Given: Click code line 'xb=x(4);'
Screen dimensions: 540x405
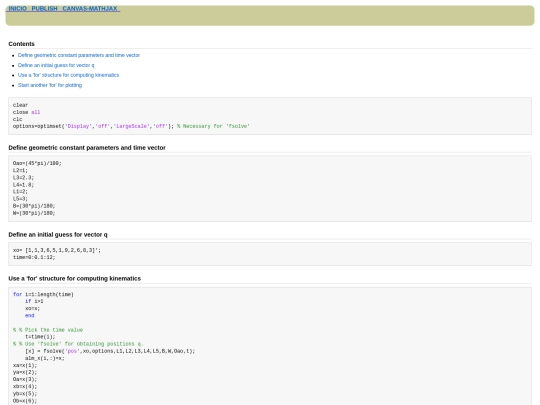Looking at the screenshot, I should point(25,387).
